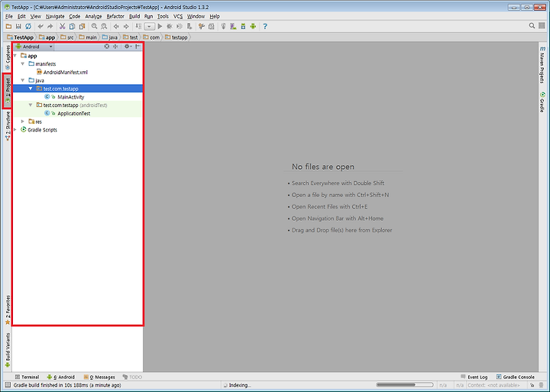Toggle the Favorites side tab

pyautogui.click(x=8, y=310)
